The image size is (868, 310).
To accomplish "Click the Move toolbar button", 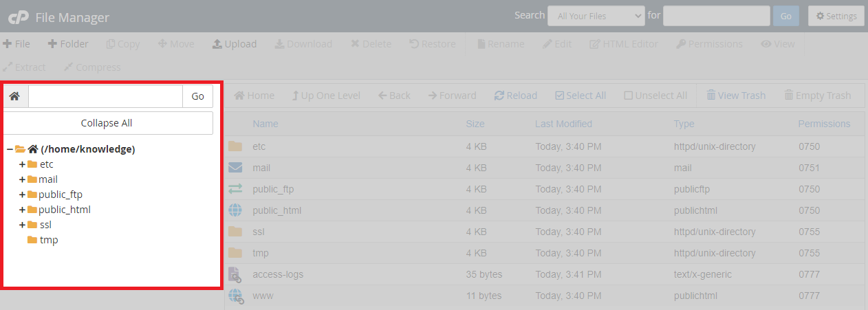I will point(177,44).
